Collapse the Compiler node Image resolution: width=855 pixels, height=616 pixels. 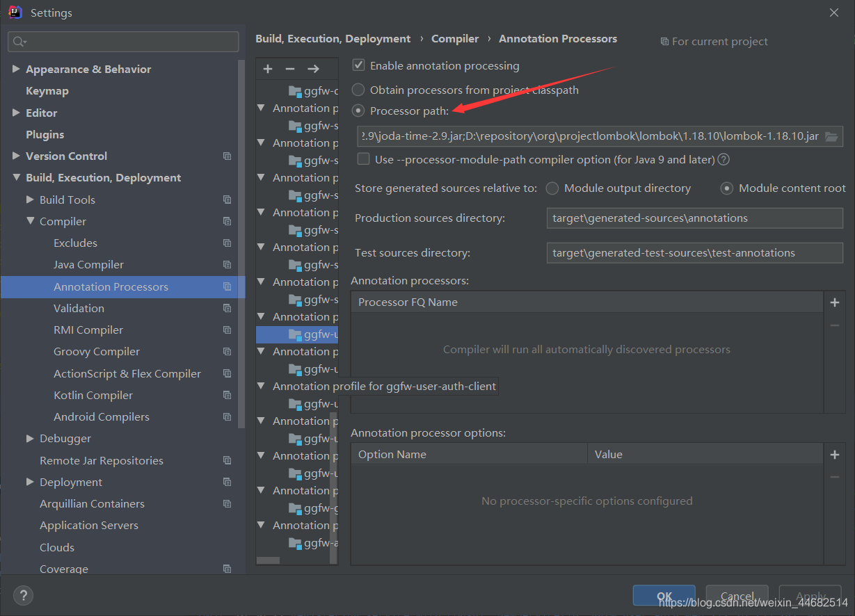(30, 221)
